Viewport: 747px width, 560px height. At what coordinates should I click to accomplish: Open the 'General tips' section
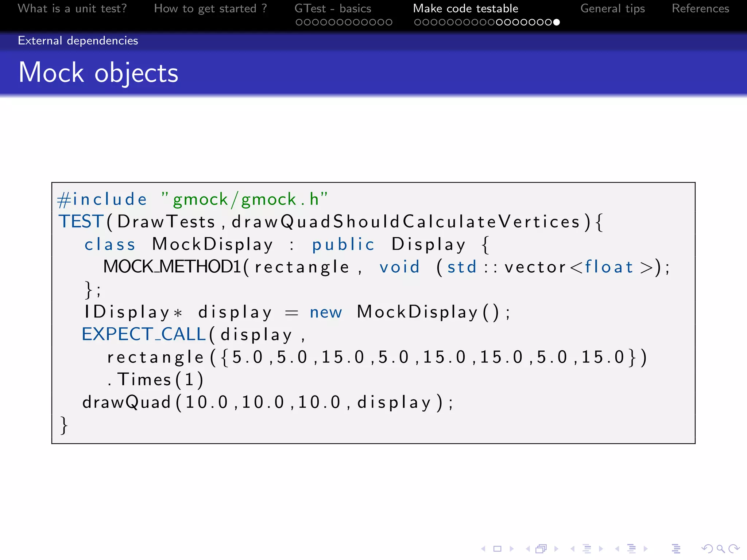[612, 8]
